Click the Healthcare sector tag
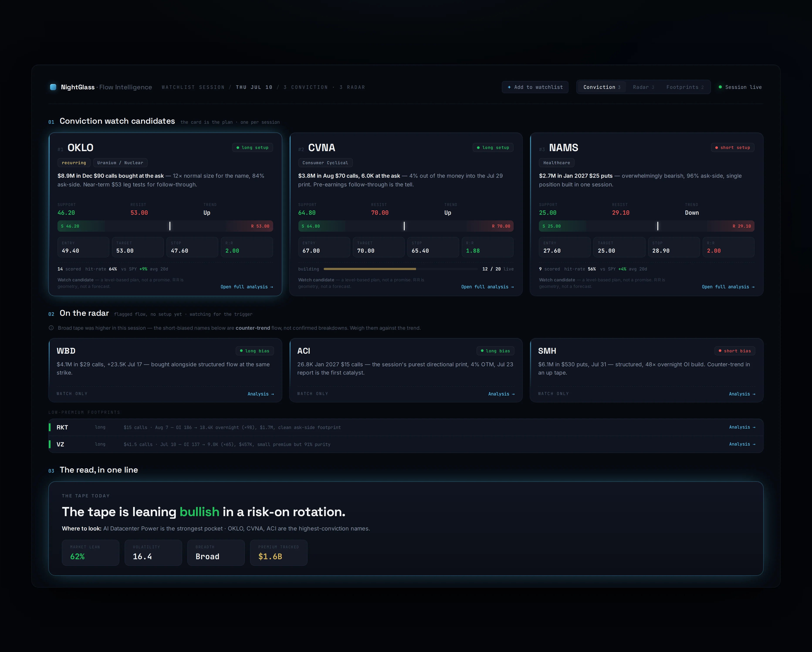This screenshot has width=812, height=652. tap(557, 163)
